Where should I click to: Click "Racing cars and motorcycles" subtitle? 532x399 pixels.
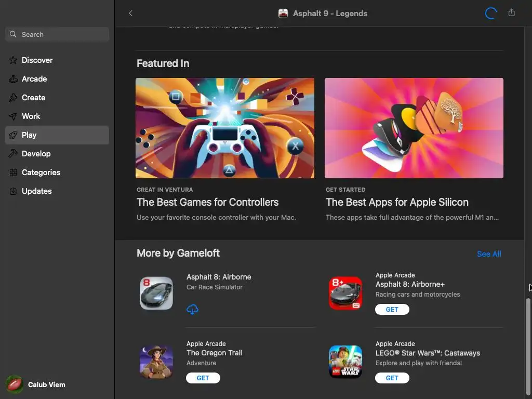[418, 295]
